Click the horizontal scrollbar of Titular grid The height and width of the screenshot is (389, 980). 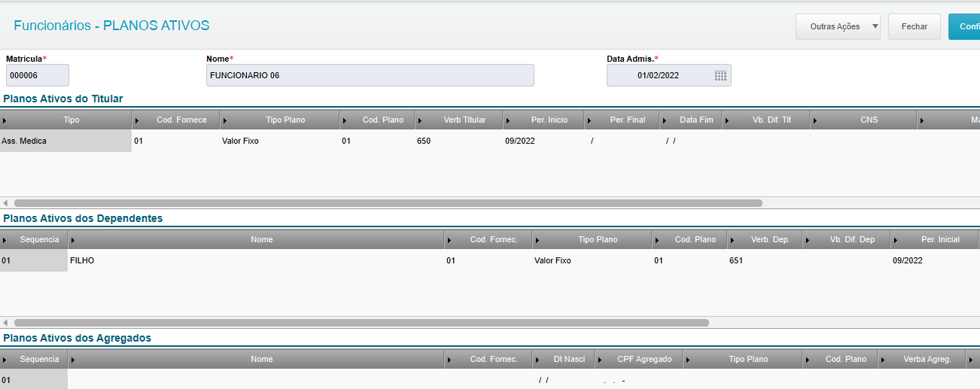(x=388, y=203)
